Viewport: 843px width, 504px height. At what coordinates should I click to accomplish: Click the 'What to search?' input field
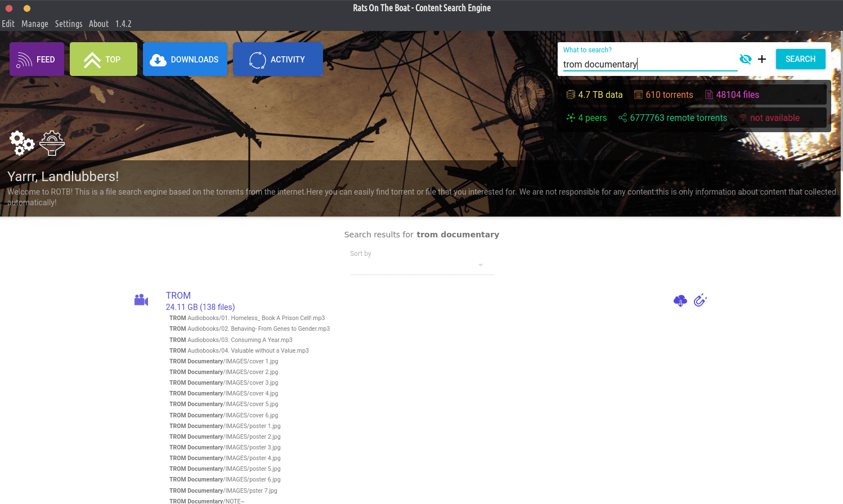649,64
